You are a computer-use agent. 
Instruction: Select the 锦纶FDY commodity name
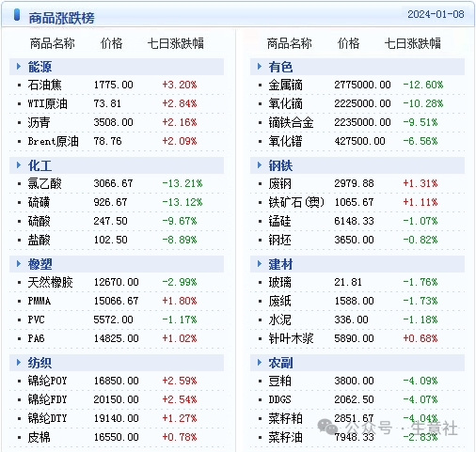click(47, 399)
